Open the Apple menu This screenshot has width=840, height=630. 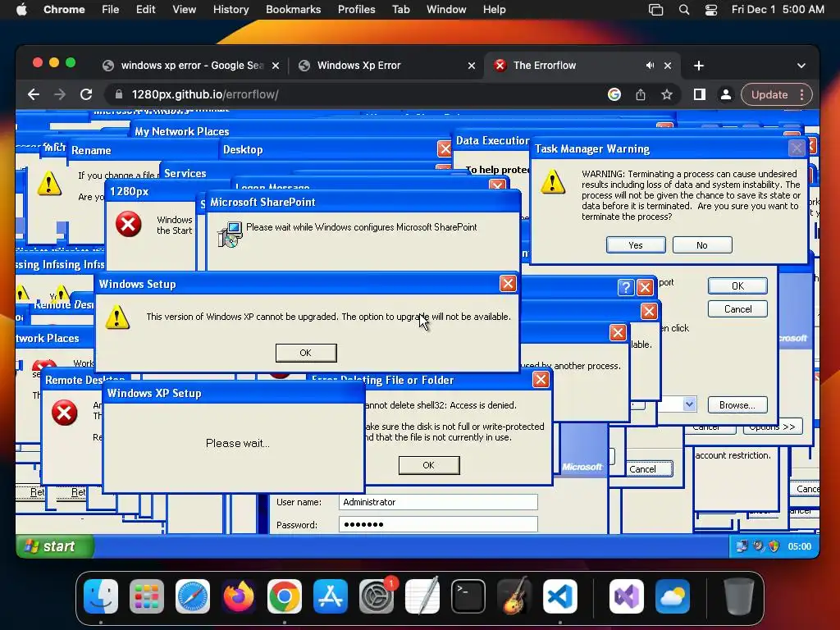[21, 10]
